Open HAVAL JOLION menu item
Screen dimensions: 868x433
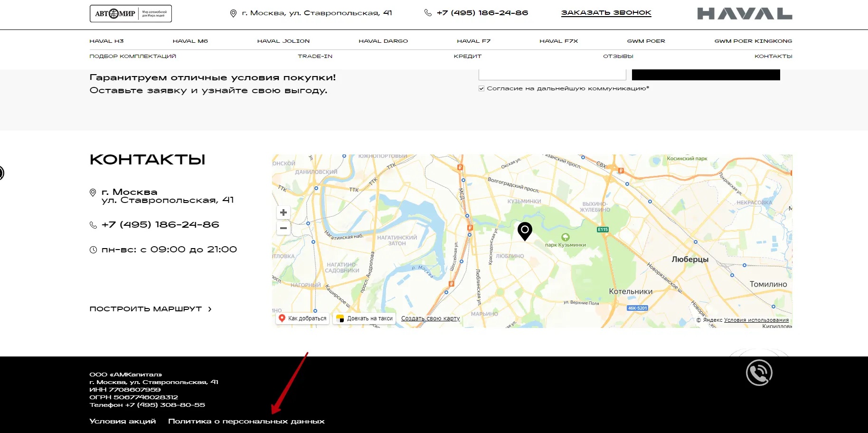point(283,41)
